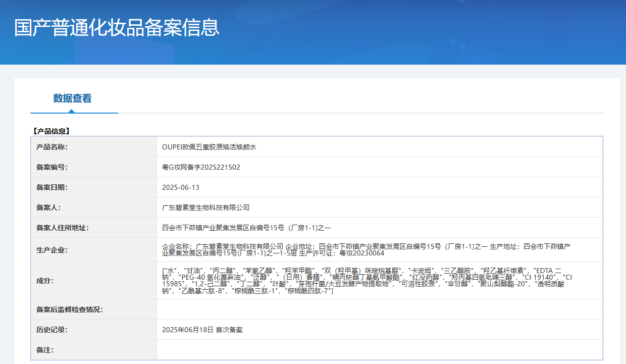The height and width of the screenshot is (364, 626).
Task: Click the filing number 粤G妆网备字2025221502
Action: pos(201,167)
